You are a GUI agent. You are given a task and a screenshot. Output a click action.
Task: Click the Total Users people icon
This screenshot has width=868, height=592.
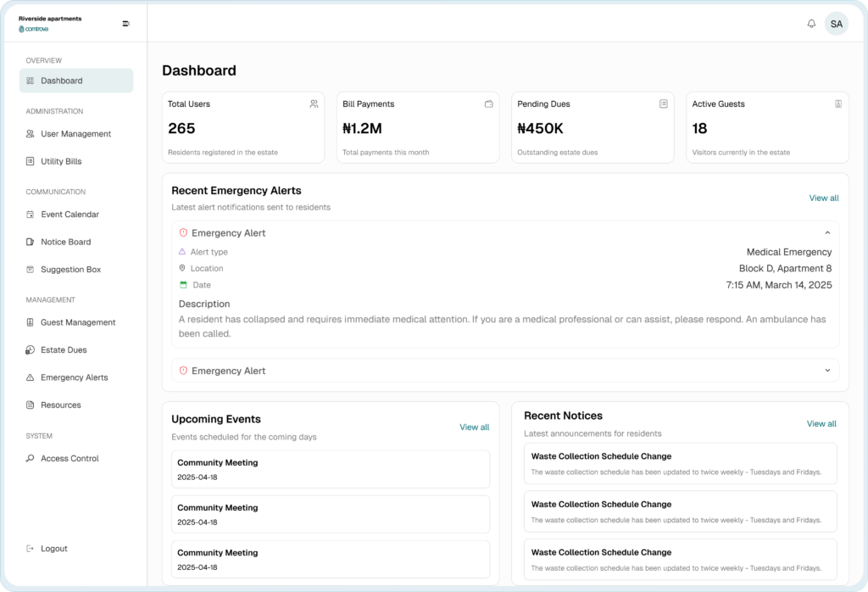tap(314, 104)
